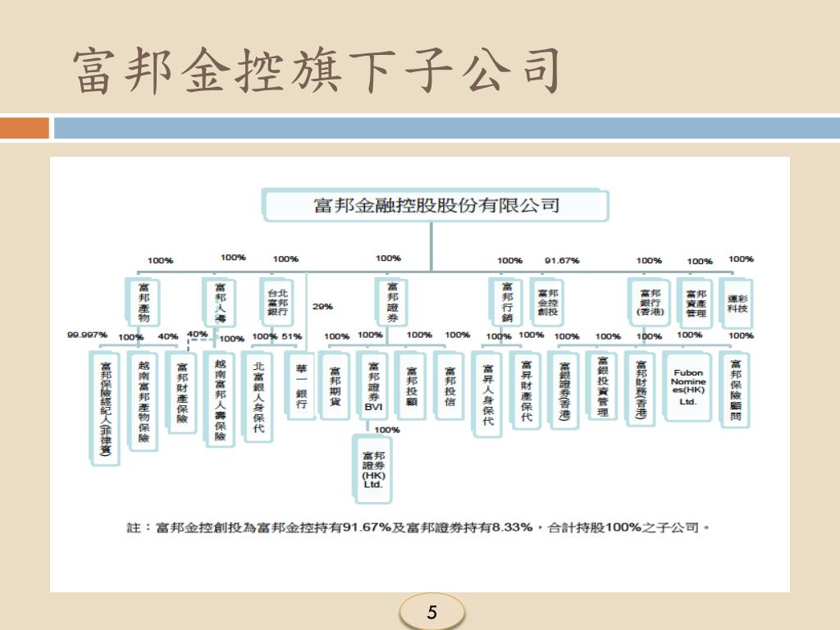Click the 富邦證券 first-tier box
Viewport: 840px width, 630px height.
point(392,303)
